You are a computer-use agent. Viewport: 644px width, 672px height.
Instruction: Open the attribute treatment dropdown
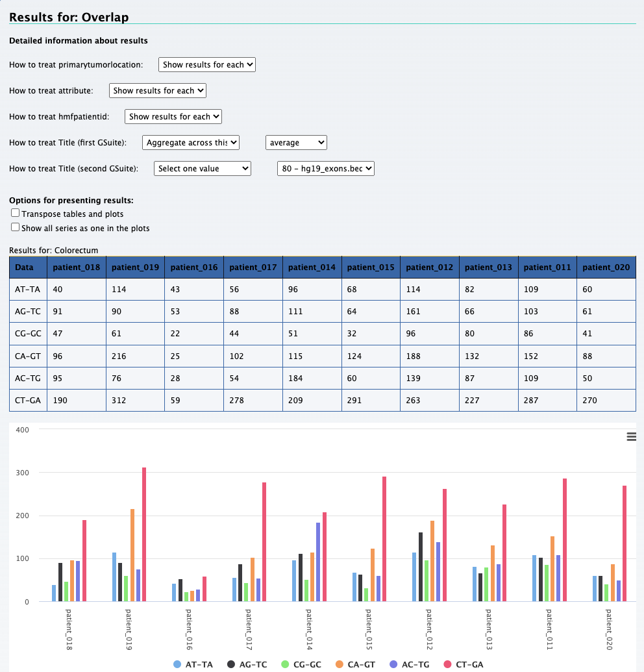[x=158, y=90]
